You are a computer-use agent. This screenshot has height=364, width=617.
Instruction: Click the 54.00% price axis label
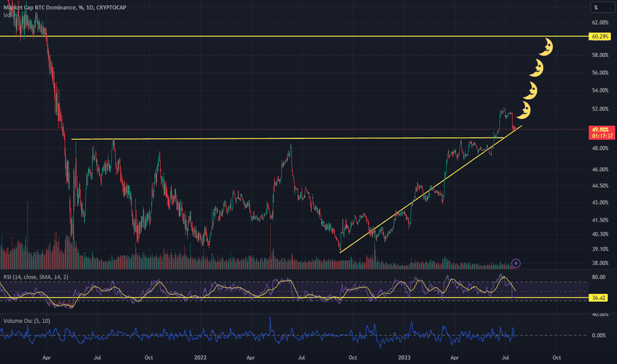(600, 91)
